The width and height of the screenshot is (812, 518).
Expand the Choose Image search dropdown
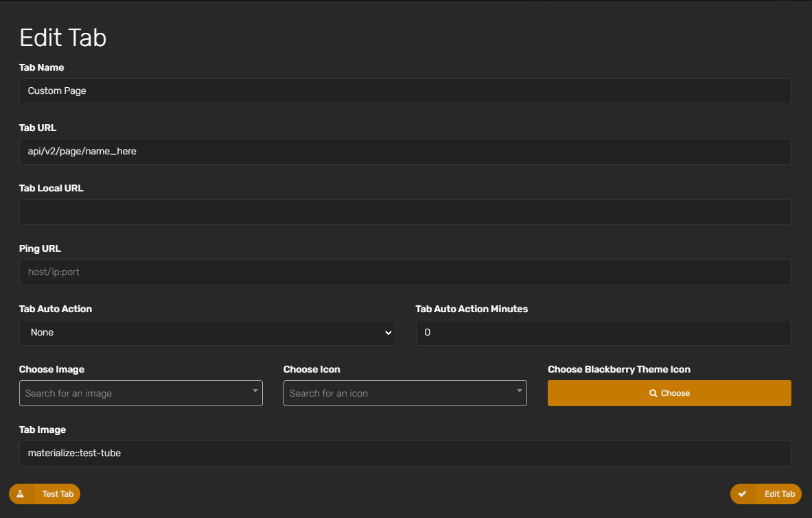(x=141, y=393)
